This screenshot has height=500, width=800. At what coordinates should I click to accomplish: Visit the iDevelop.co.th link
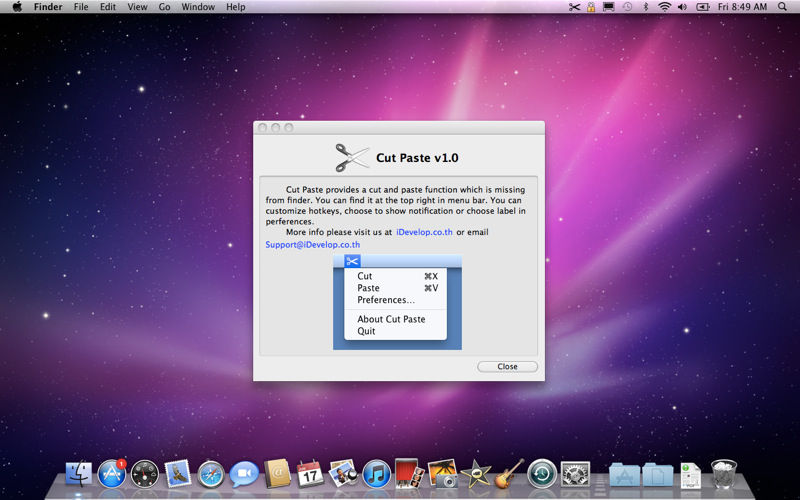pyautogui.click(x=424, y=232)
